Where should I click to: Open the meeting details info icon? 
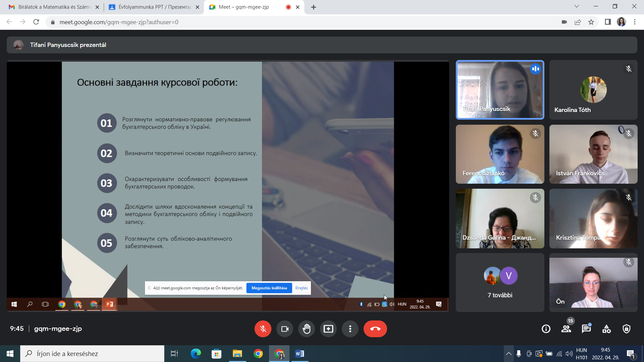546,329
